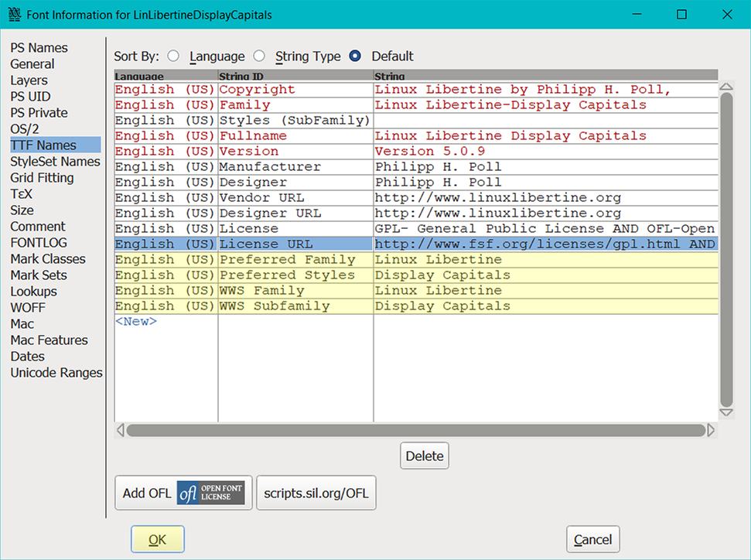Open the TeX section
751x560 pixels.
click(x=21, y=194)
